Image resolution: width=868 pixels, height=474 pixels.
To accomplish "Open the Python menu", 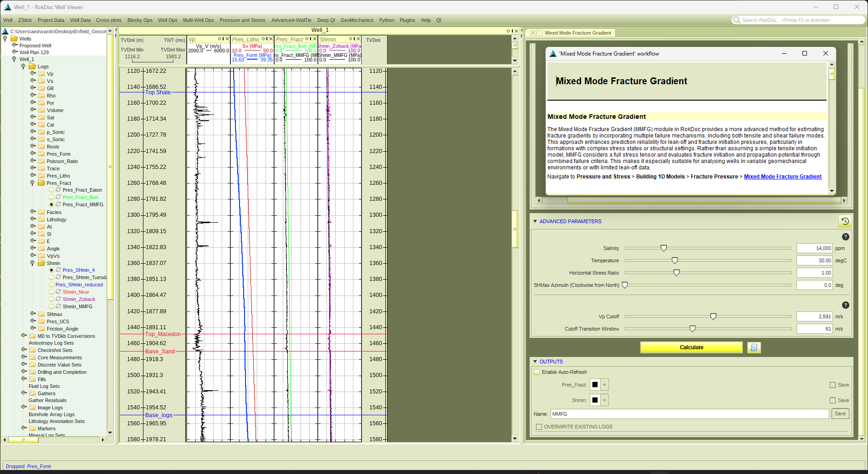I will 387,20.
